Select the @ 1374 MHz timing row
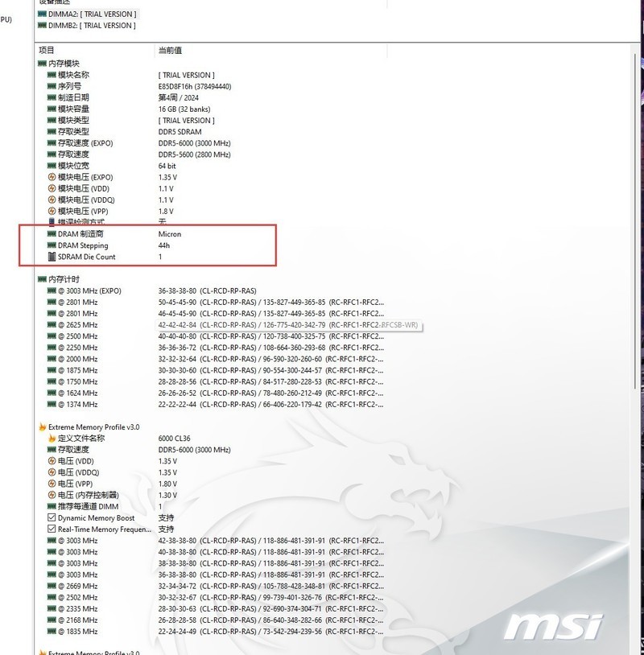This screenshot has width=644, height=655. coord(215,405)
